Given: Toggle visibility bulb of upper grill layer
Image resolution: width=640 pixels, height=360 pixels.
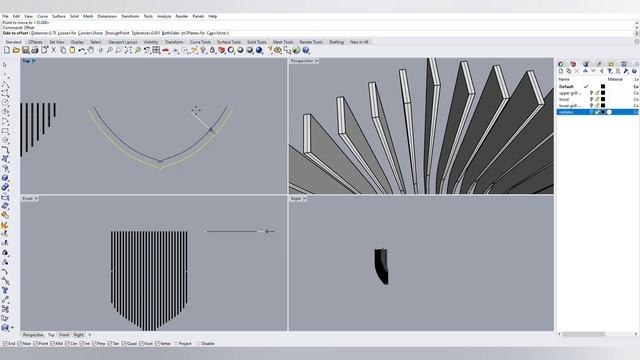Looking at the screenshot, I should (591, 93).
